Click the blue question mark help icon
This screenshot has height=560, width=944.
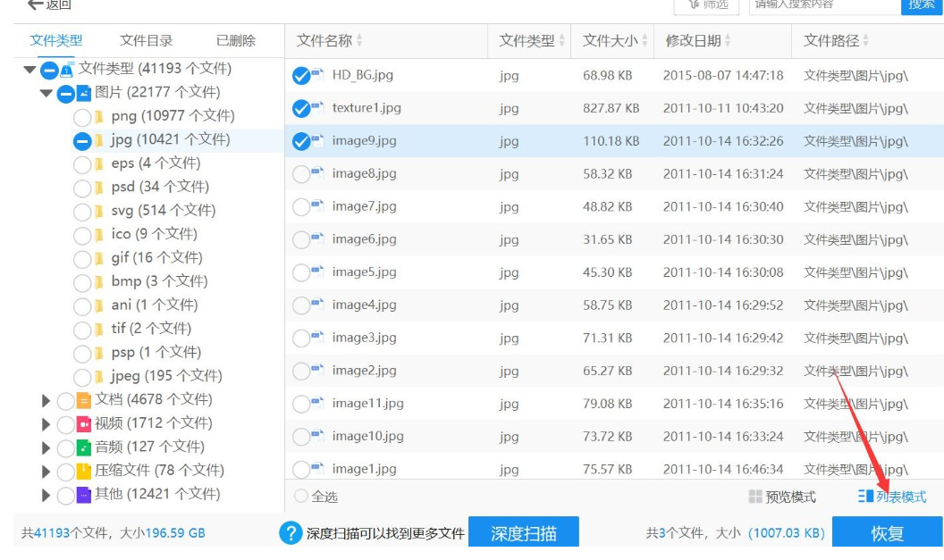coord(291,533)
